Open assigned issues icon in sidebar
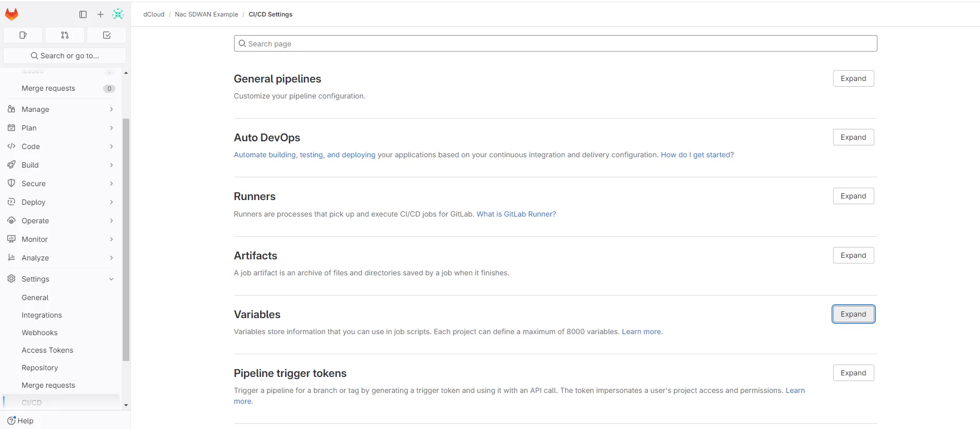This screenshot has height=429, width=980. click(23, 35)
